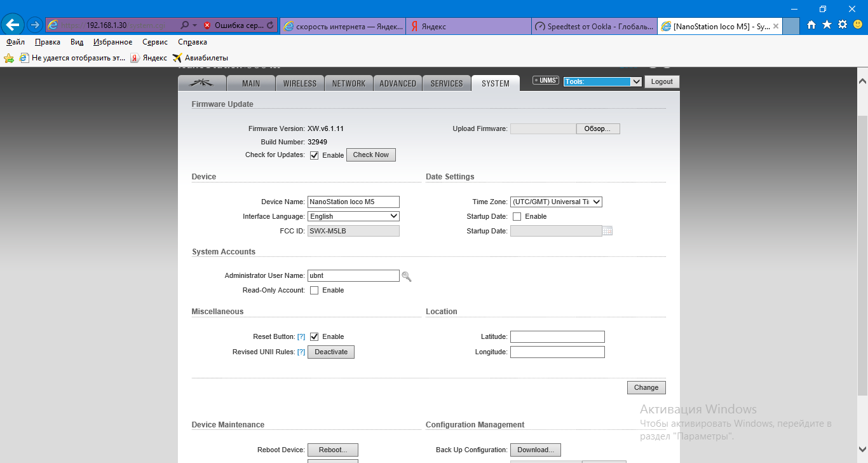
Task: Enable the Read-Only Account checkbox
Action: pyautogui.click(x=314, y=291)
